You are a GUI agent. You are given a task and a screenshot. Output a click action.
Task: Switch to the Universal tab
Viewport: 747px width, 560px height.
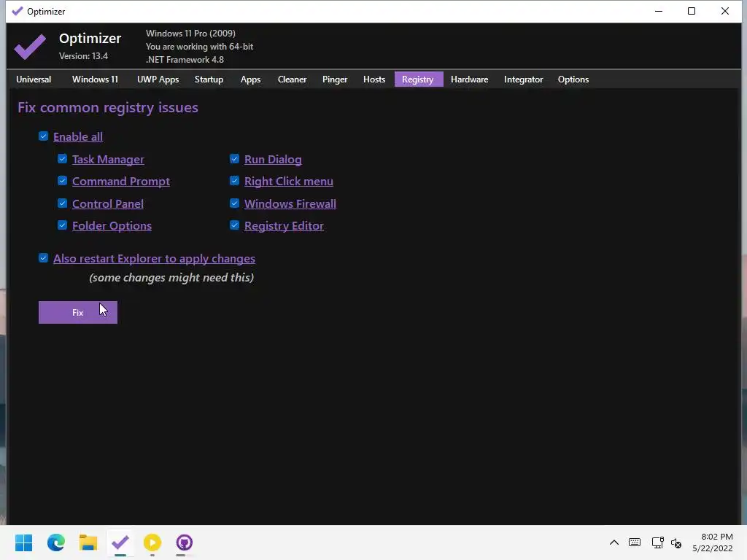click(34, 79)
